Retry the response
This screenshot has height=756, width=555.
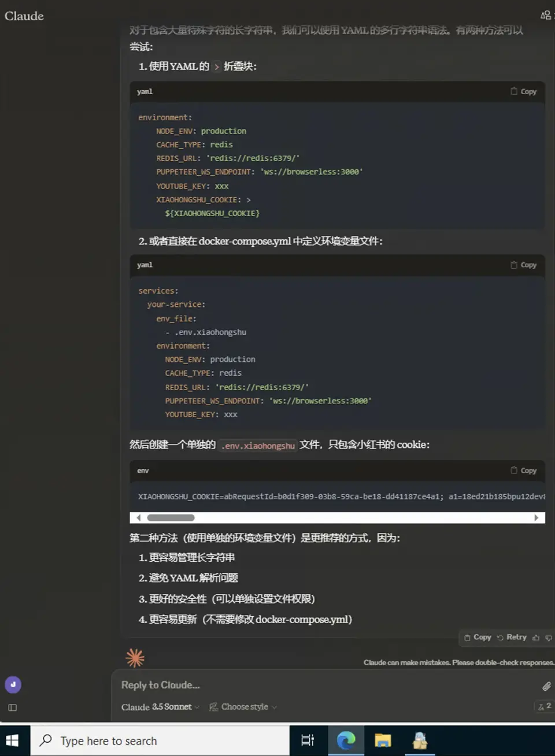click(512, 638)
